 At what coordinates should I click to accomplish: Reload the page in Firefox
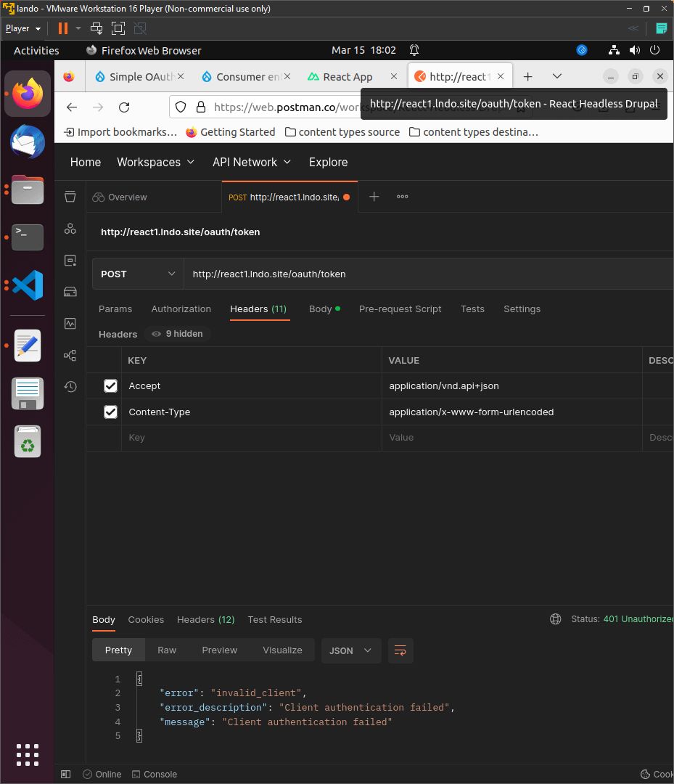point(124,107)
